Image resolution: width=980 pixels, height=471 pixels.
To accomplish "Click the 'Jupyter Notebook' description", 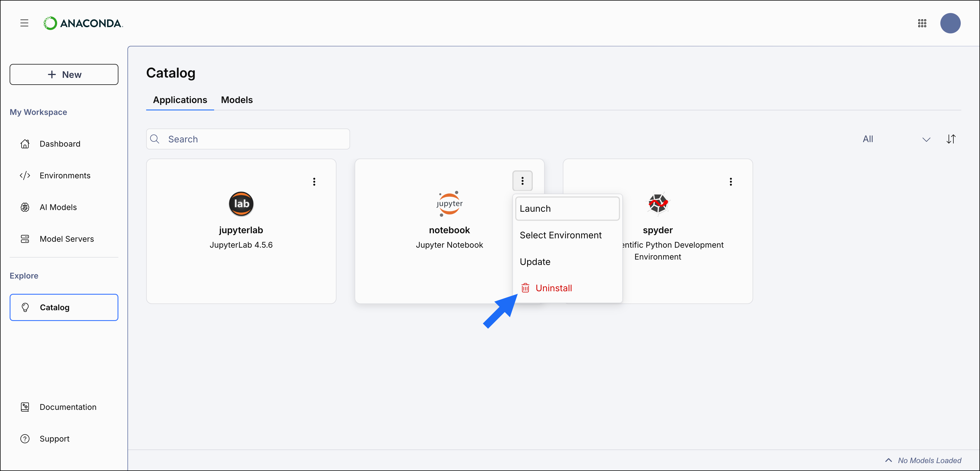I will coord(449,245).
